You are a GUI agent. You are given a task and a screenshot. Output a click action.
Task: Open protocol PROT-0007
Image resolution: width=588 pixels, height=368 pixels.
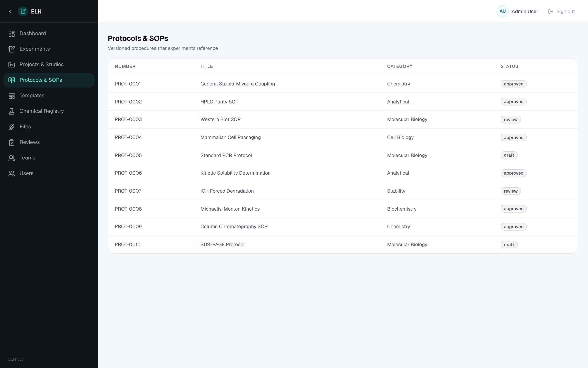point(128,191)
